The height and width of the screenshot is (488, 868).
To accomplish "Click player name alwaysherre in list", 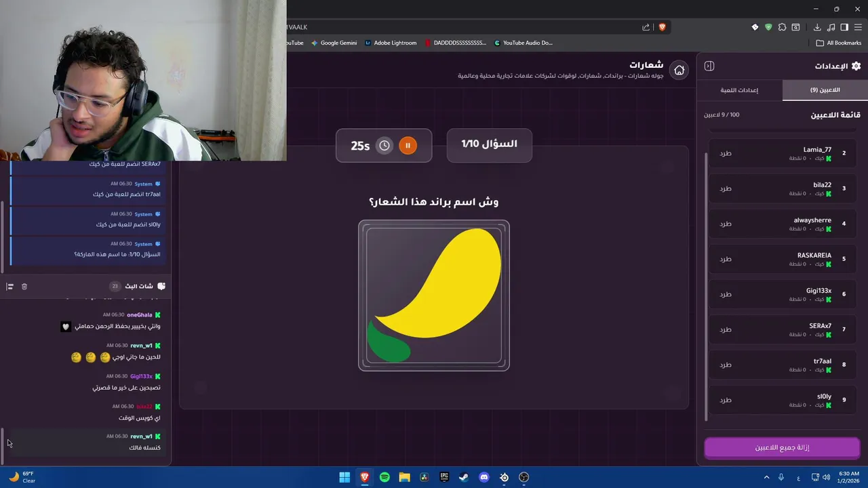I will (x=812, y=220).
